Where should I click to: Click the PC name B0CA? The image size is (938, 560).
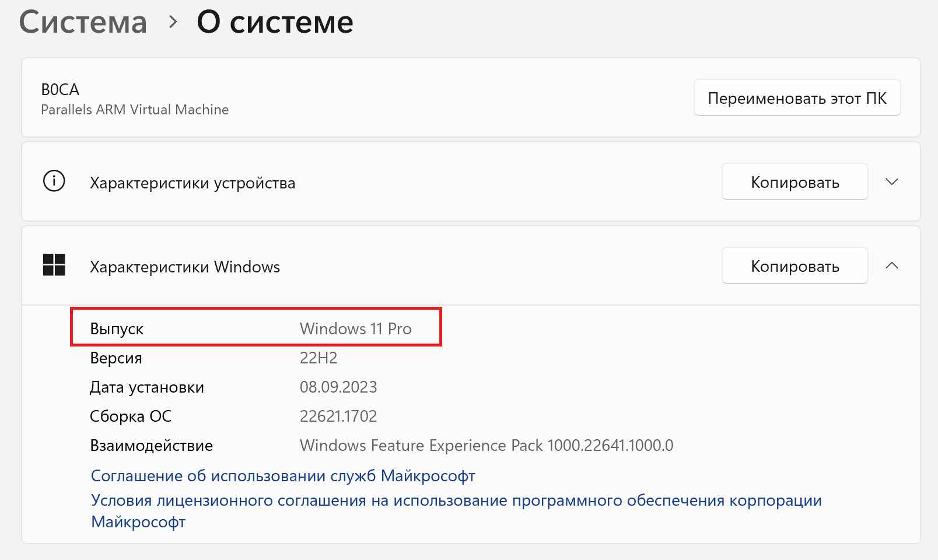[x=60, y=90]
